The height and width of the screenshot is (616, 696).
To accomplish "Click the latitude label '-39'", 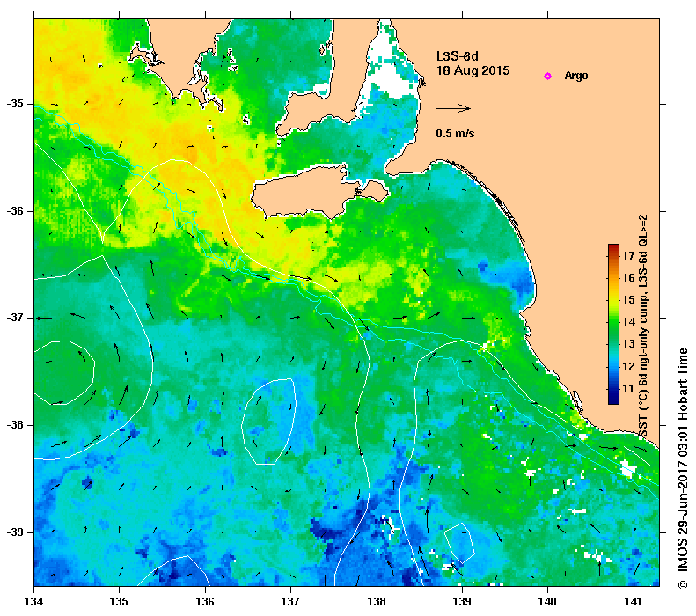I will coord(15,532).
